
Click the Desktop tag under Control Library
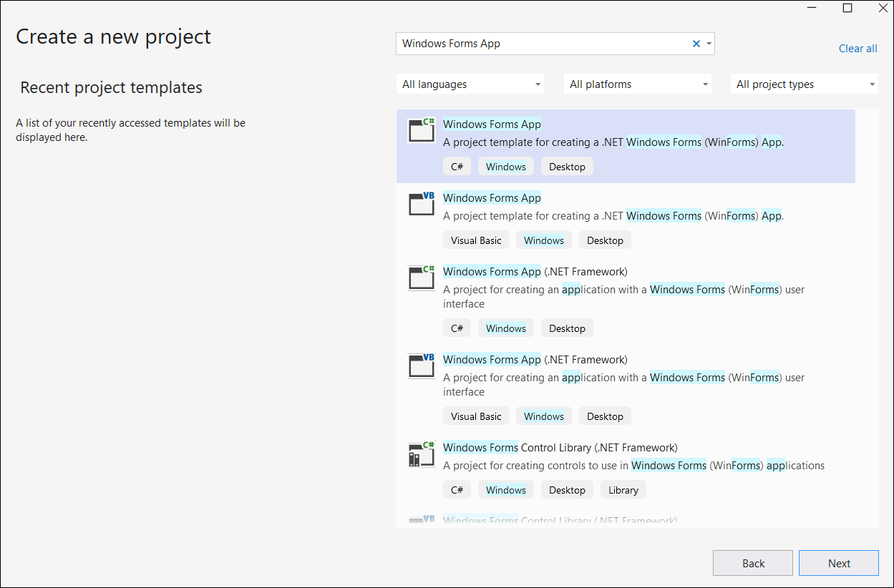pyautogui.click(x=567, y=489)
